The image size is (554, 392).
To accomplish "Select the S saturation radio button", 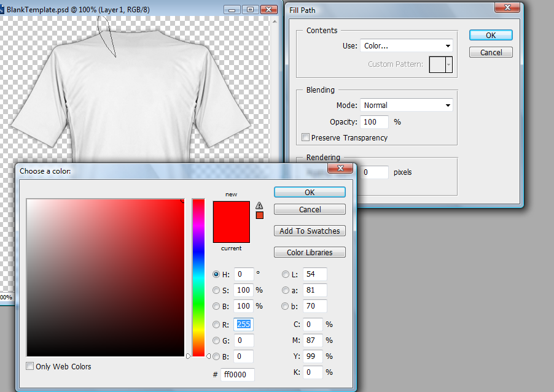I will [216, 290].
